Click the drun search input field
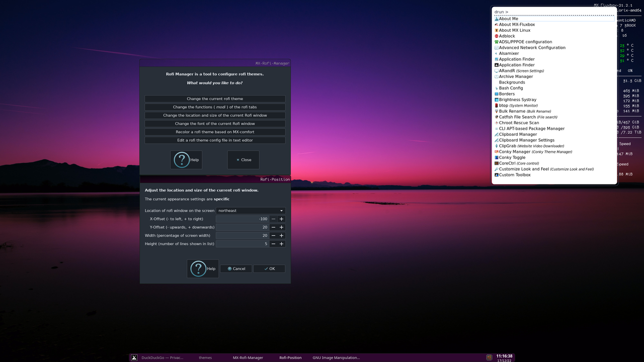This screenshot has height=362, width=644. [554, 12]
